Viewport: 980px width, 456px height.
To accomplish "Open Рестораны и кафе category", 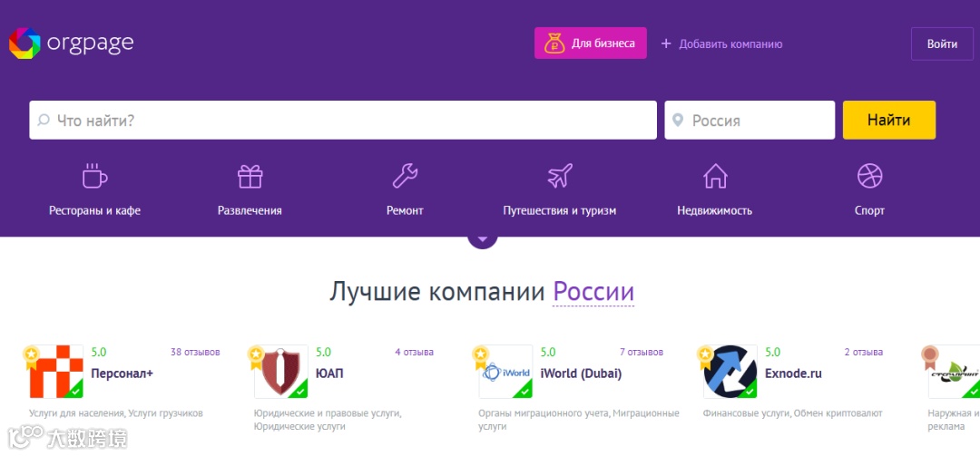I will click(95, 210).
